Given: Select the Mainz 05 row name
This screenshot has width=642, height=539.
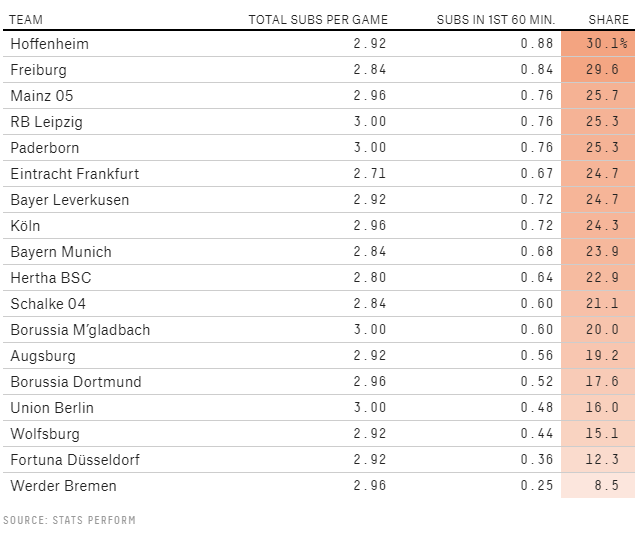Looking at the screenshot, I should click(x=42, y=96).
